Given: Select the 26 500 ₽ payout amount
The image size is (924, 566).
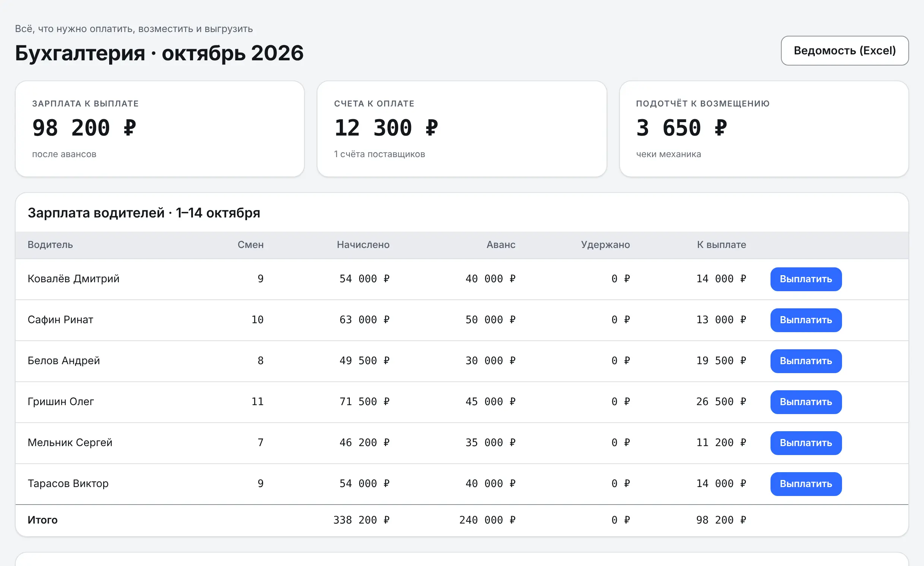Looking at the screenshot, I should (721, 401).
